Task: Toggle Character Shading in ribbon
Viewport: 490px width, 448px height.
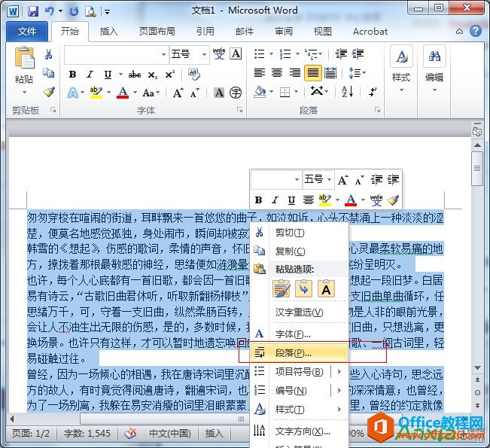Action: [219, 93]
